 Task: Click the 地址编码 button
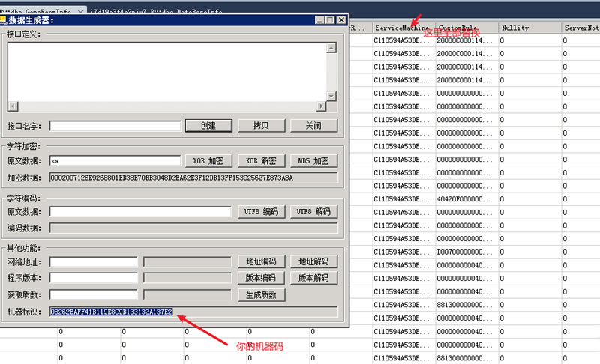(261, 261)
